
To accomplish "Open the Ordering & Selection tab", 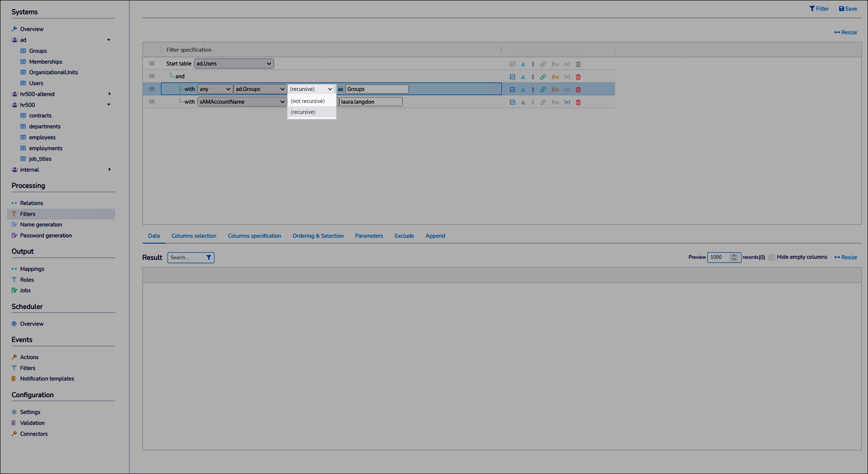I will 317,236.
